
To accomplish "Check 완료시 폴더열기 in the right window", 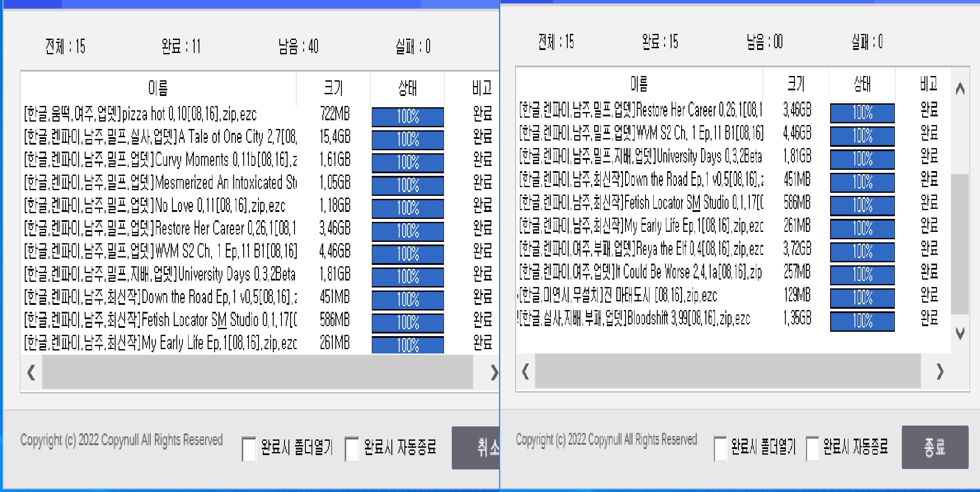I will tap(720, 448).
